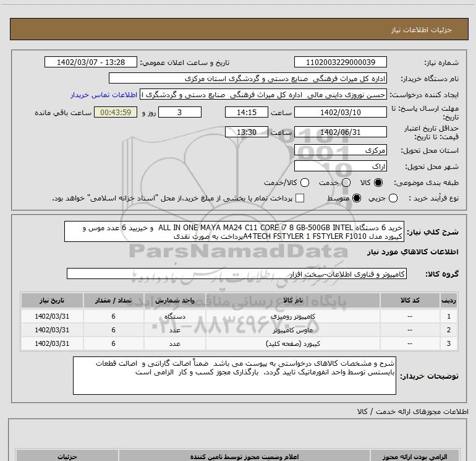The width and height of the screenshot is (476, 461).
Task: Click the کد کالا column header
Action: (410, 300)
